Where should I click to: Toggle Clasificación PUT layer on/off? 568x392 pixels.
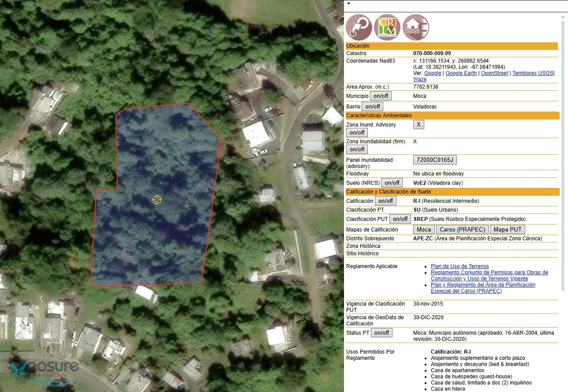tap(400, 219)
